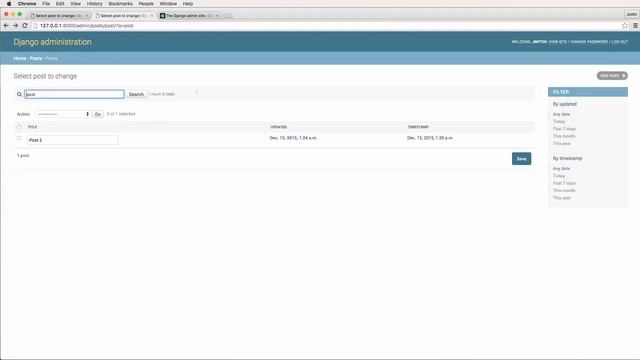Open the View menu
Viewport: 640px width, 360px height.
76,4
